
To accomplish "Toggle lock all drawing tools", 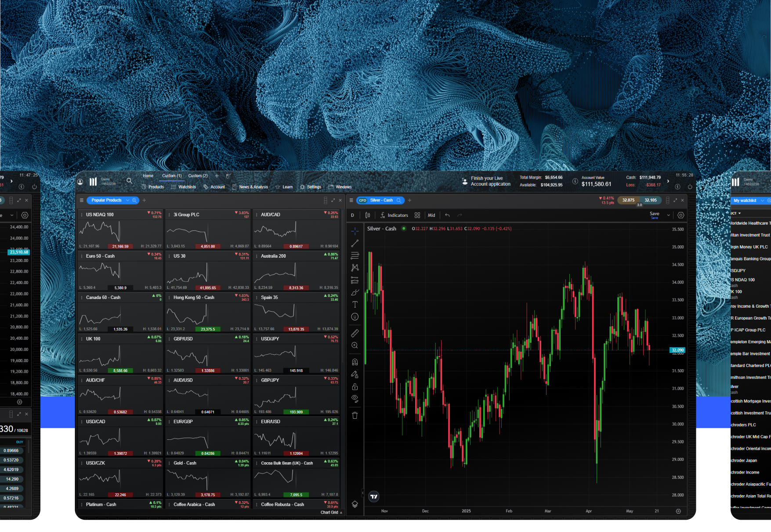I will (355, 387).
